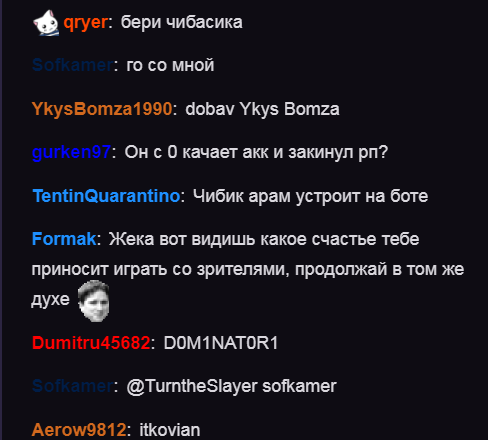The height and width of the screenshot is (440, 488).
Task: Click message 'Чибик арам устроит на боте'
Action: pos(310,196)
